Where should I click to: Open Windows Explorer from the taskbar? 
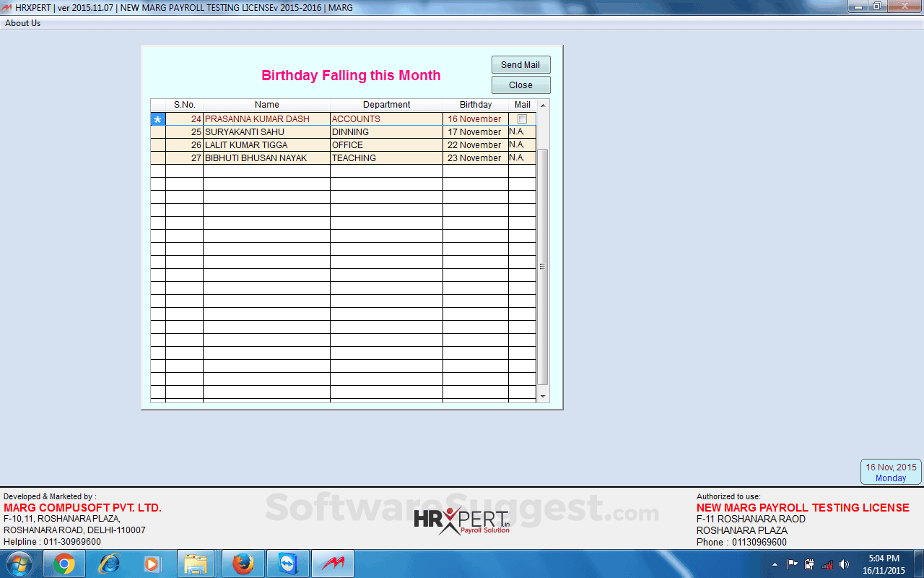pyautogui.click(x=197, y=563)
